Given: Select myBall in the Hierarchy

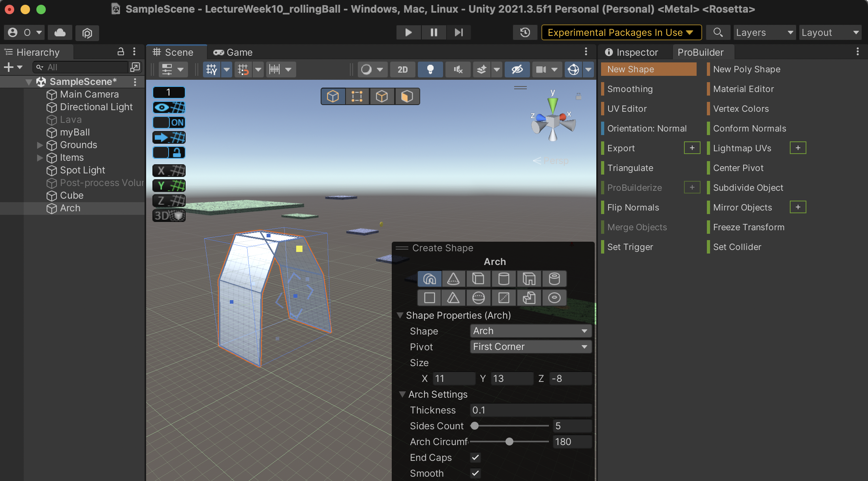Looking at the screenshot, I should (x=75, y=132).
